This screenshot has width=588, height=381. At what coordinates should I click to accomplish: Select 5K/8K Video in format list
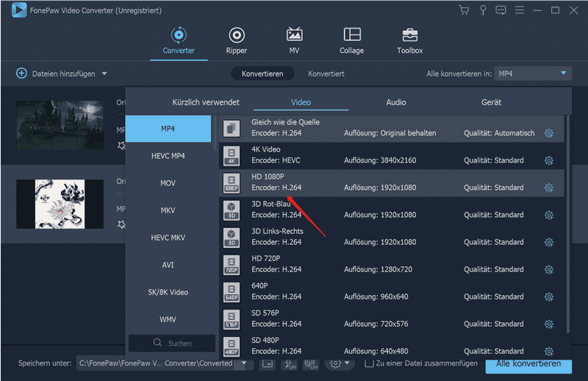pyautogui.click(x=168, y=292)
